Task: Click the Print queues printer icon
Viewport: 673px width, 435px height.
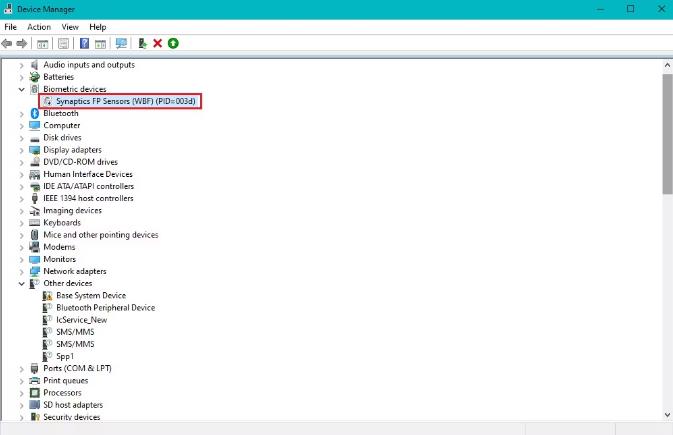Action: click(x=35, y=381)
